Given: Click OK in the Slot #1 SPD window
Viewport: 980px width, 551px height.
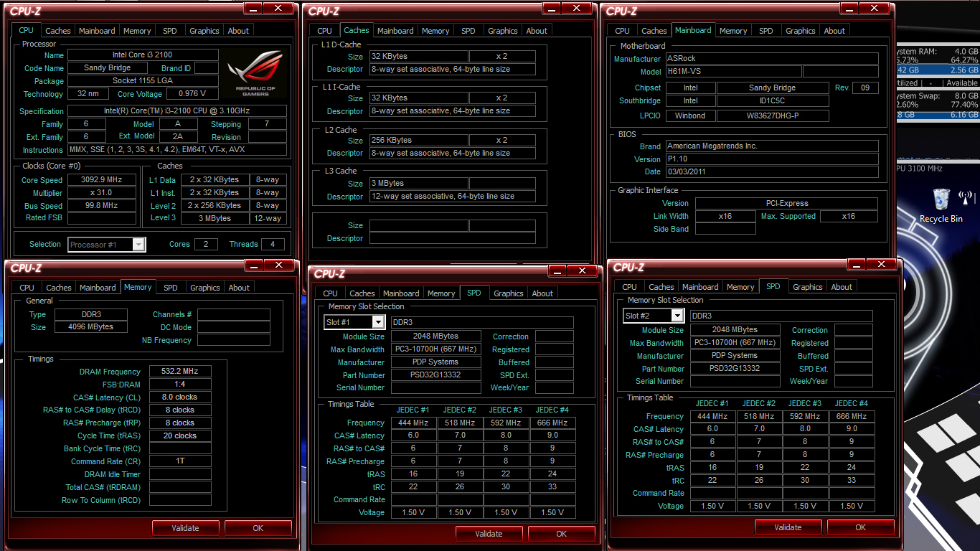Looking at the screenshot, I should [x=562, y=534].
